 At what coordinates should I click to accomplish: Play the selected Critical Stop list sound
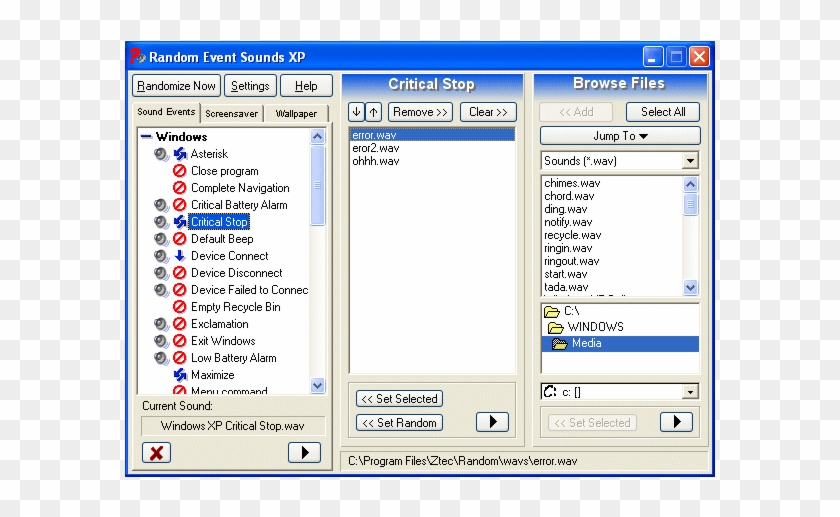click(491, 422)
